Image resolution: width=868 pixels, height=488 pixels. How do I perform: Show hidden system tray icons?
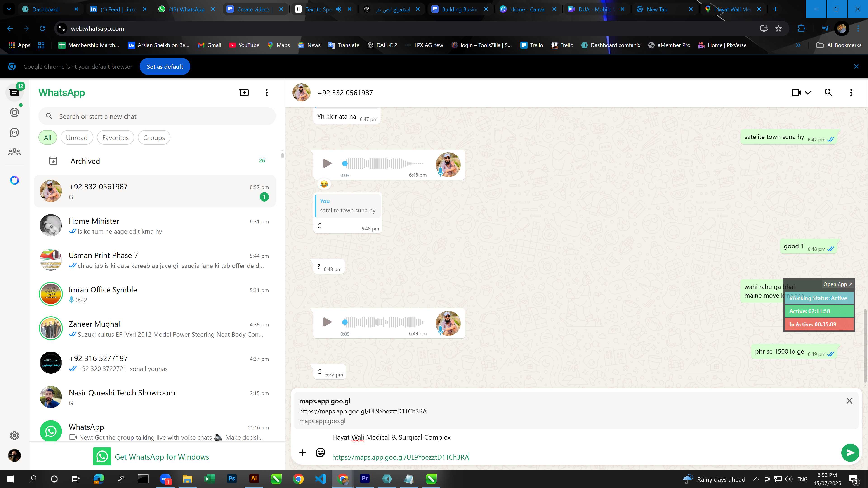pyautogui.click(x=756, y=479)
